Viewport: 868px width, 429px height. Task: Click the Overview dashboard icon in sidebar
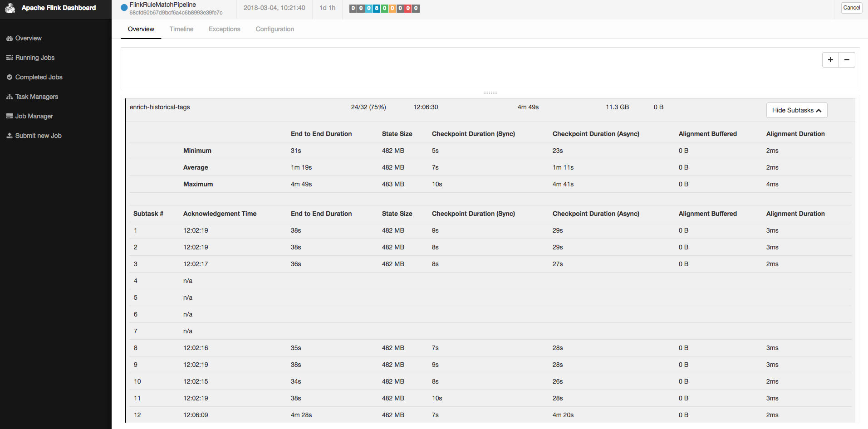point(10,39)
